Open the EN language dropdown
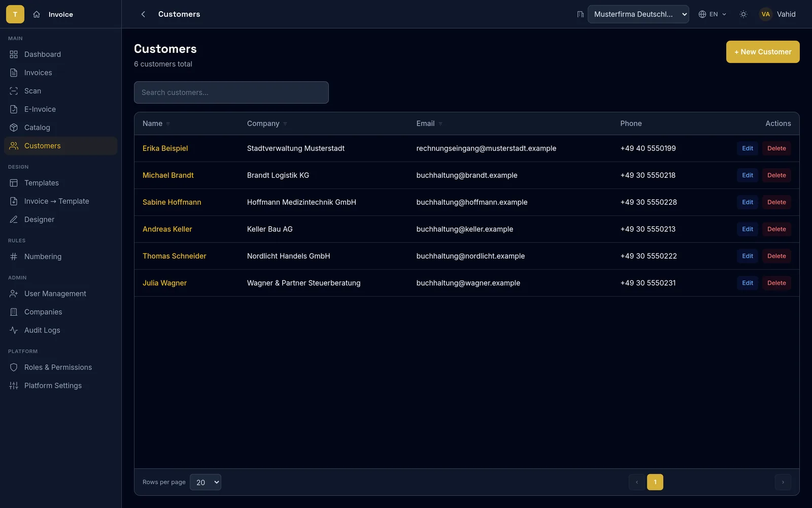 tap(713, 14)
